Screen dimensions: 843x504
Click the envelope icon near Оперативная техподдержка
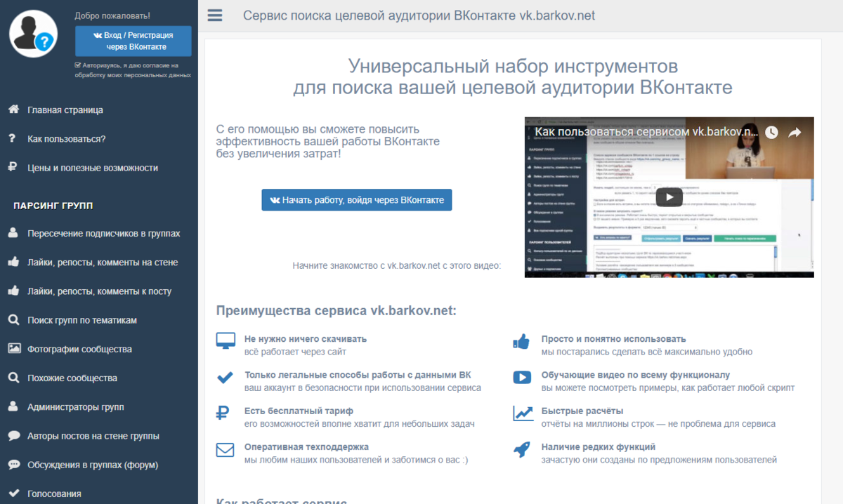(x=225, y=450)
